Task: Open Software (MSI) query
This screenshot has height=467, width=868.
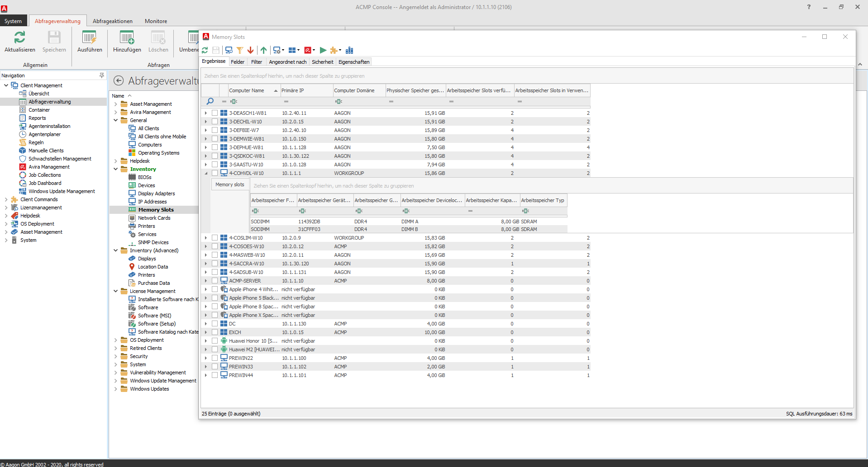Action: pyautogui.click(x=155, y=316)
